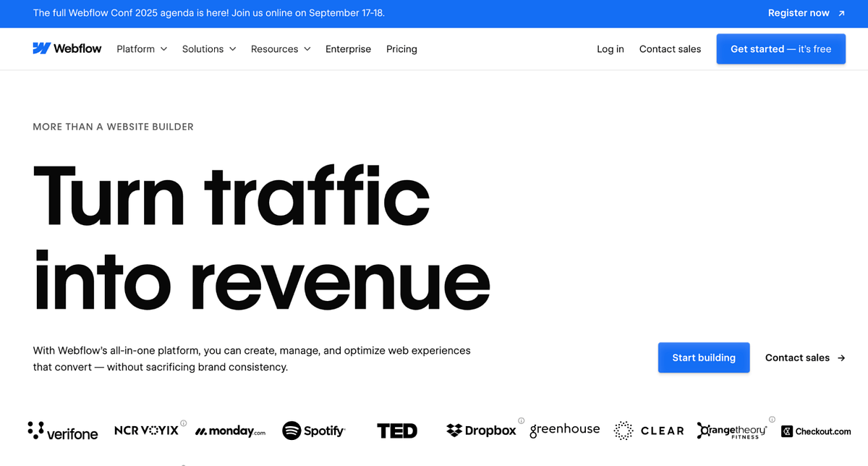
Task: Click the Webflow Conf 2025 announcement banner
Action: (x=209, y=13)
